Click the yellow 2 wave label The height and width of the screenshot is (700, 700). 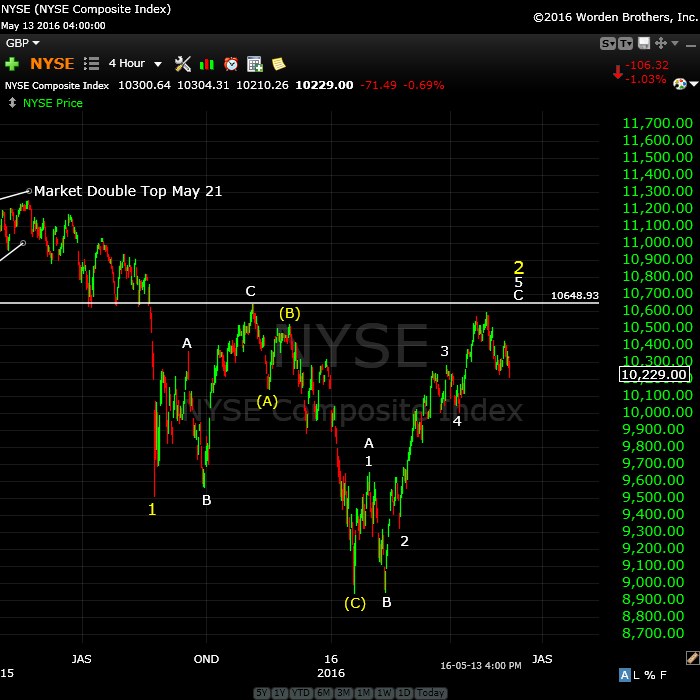click(x=518, y=268)
